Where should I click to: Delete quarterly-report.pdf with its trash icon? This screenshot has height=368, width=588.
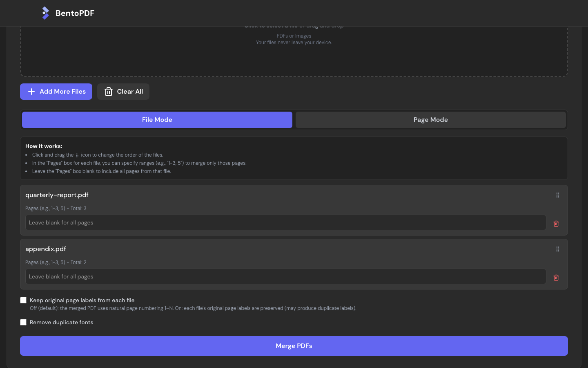556,224
